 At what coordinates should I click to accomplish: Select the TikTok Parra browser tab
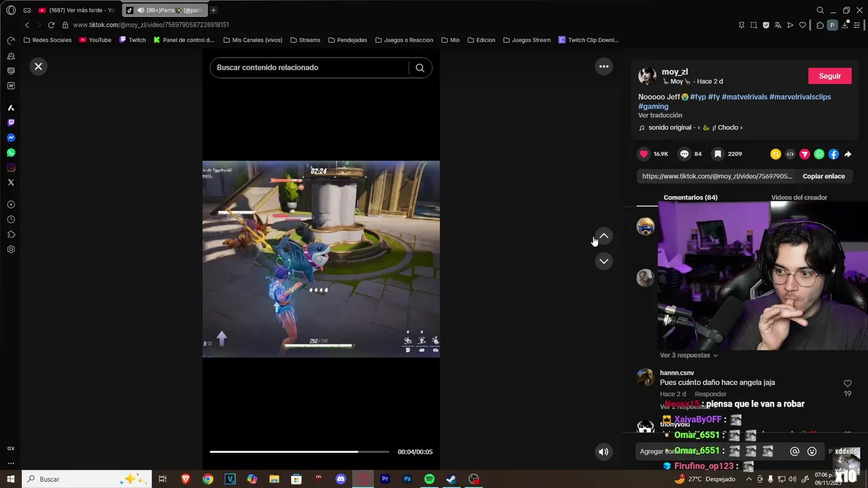tap(165, 10)
